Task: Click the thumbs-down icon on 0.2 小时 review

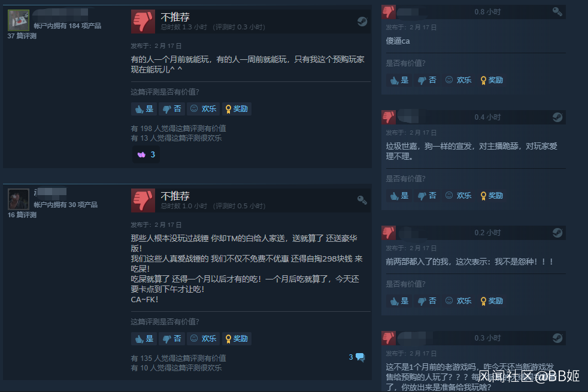Action: pyautogui.click(x=389, y=233)
